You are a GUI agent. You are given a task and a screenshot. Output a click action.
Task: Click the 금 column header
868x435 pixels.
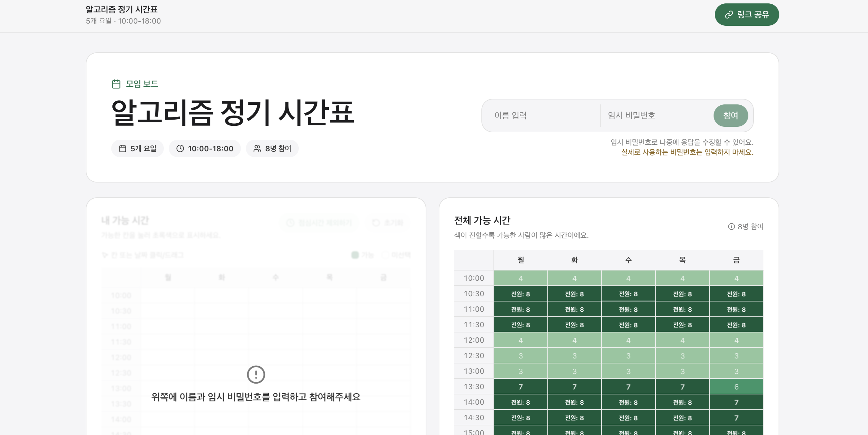tap(736, 260)
